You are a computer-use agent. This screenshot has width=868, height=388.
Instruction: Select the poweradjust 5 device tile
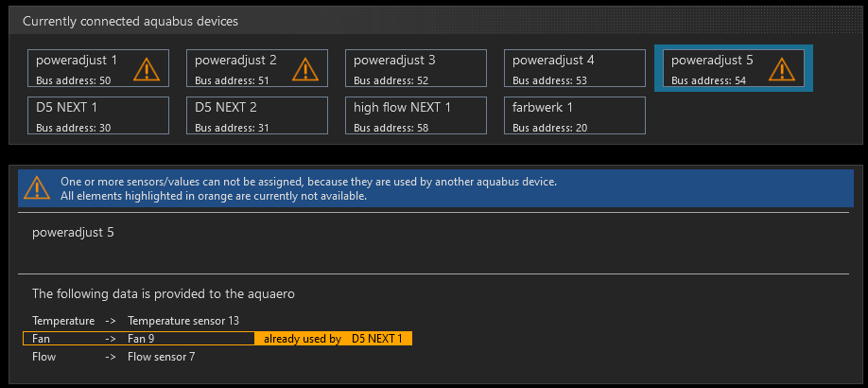[719, 68]
